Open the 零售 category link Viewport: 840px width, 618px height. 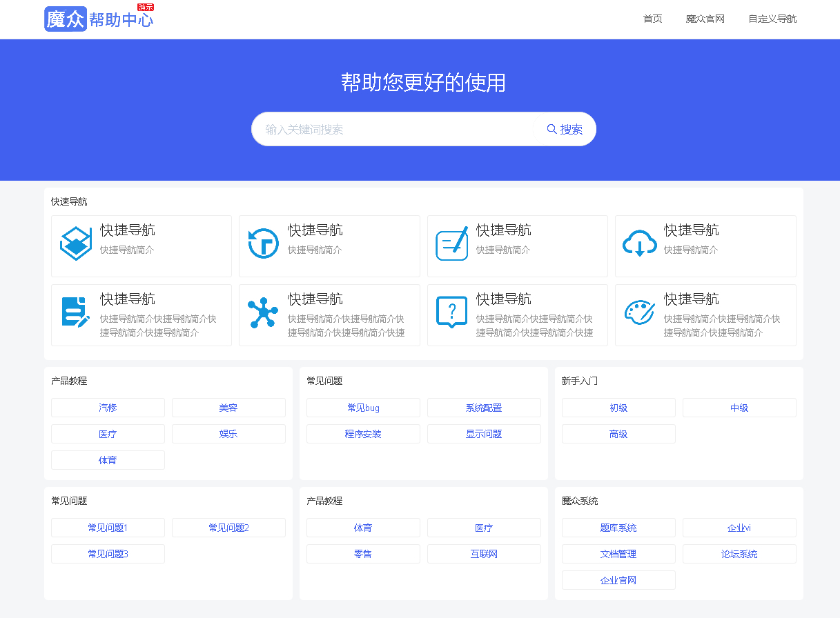363,554
